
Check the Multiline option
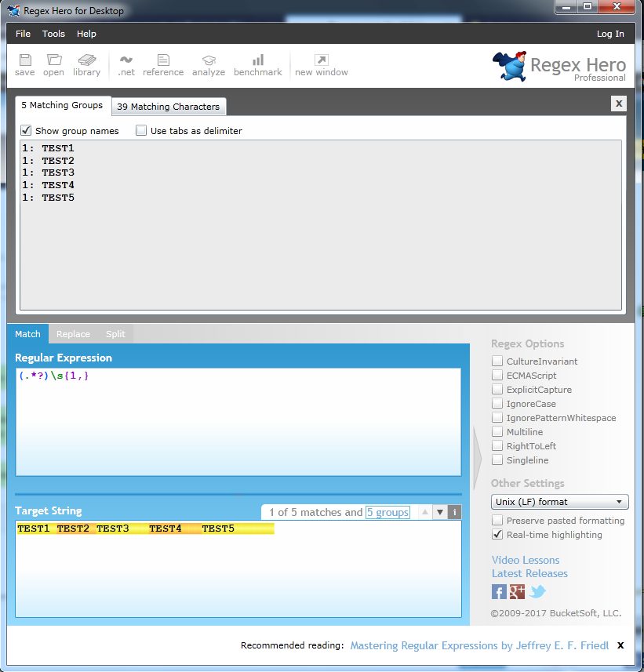point(497,431)
